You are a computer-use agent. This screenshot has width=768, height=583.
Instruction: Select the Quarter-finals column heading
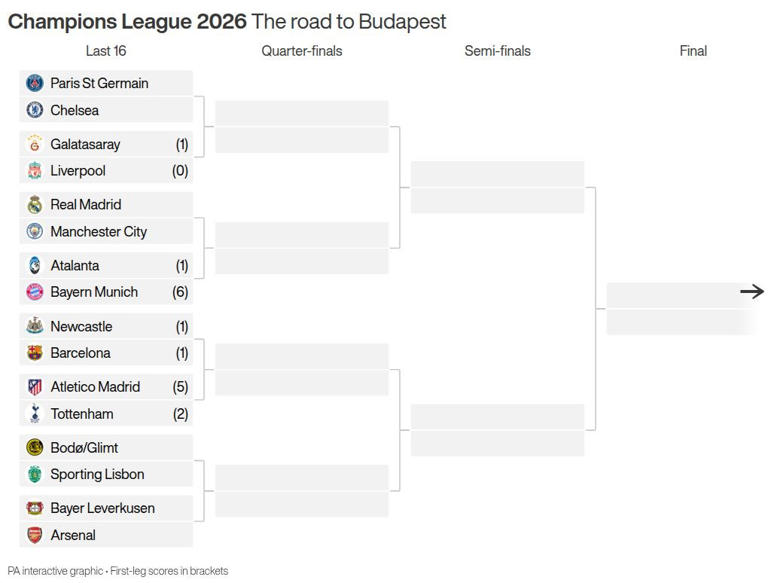pyautogui.click(x=302, y=51)
